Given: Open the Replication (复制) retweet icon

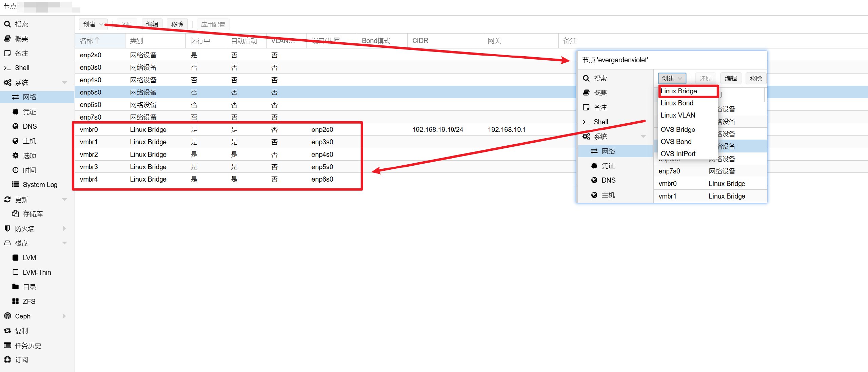Looking at the screenshot, I should 7,331.
